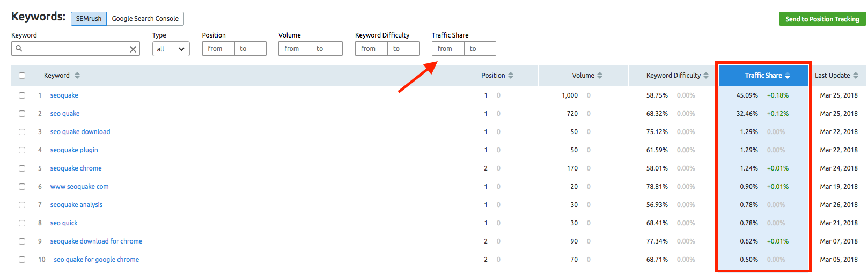Switch to the SEMrush tab
868x273 pixels.
coord(89,19)
